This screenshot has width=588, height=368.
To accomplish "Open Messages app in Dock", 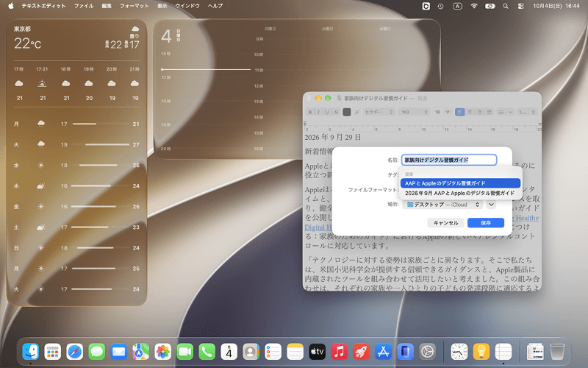I will pyautogui.click(x=97, y=352).
